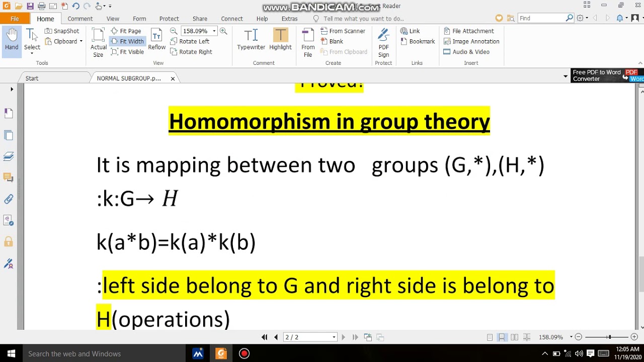Insert a Link

click(x=410, y=31)
